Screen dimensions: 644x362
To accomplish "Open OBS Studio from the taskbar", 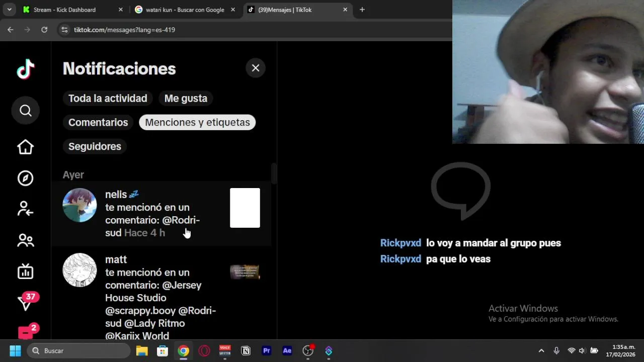I will coord(308,351).
